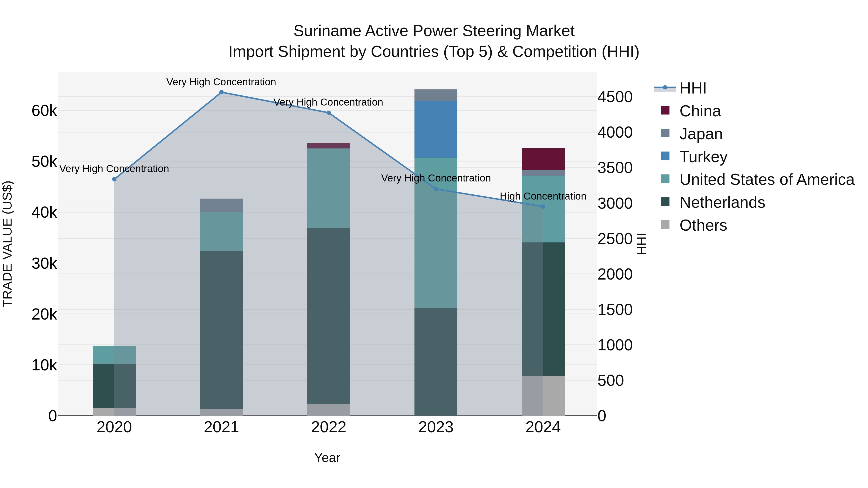Click the High Concentration annotation for 2024

[x=543, y=196]
